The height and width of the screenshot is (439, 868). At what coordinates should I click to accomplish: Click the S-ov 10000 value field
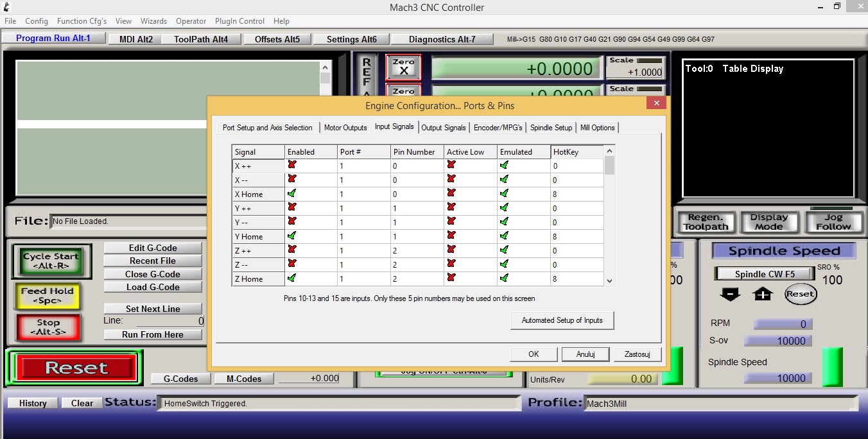click(779, 341)
